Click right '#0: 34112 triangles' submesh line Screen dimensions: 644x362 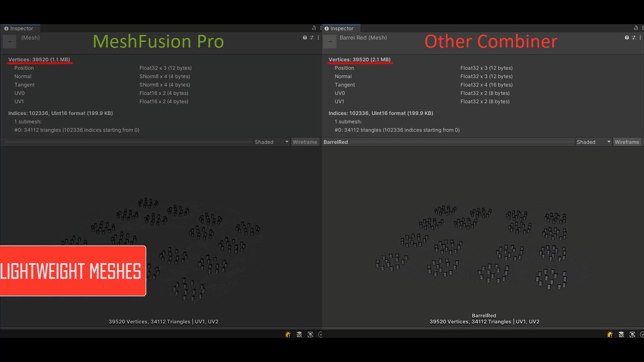397,130
